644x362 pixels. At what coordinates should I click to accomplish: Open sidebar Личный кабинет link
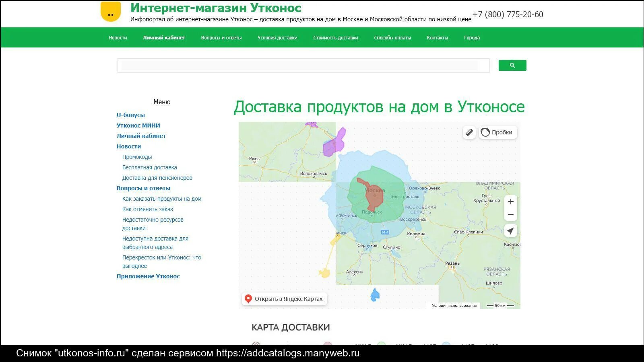141,136
